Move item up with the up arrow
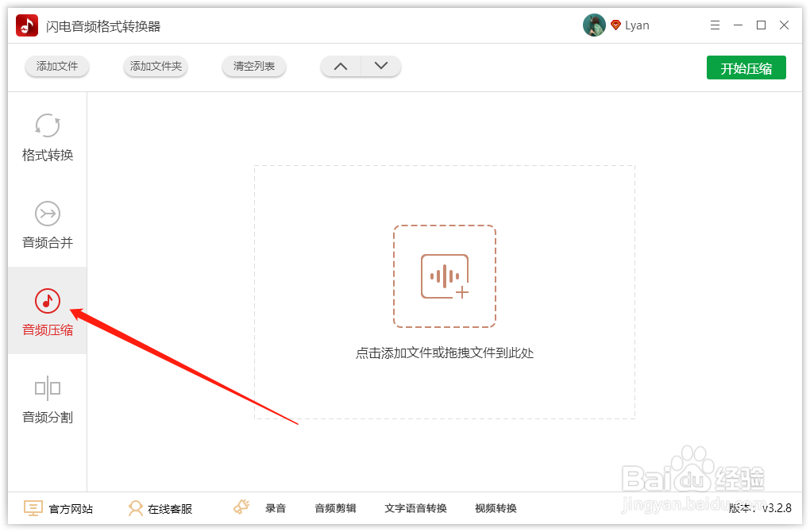Screen dimensions: 810x532 [341, 66]
